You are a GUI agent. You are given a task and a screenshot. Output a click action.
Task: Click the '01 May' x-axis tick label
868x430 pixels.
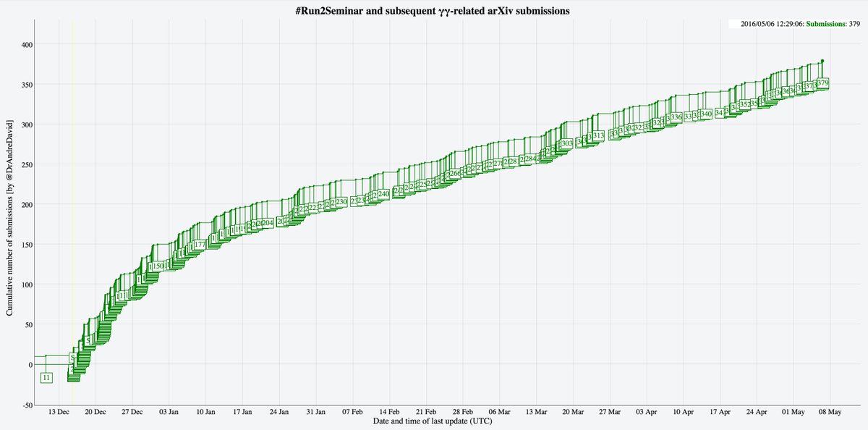coord(793,412)
